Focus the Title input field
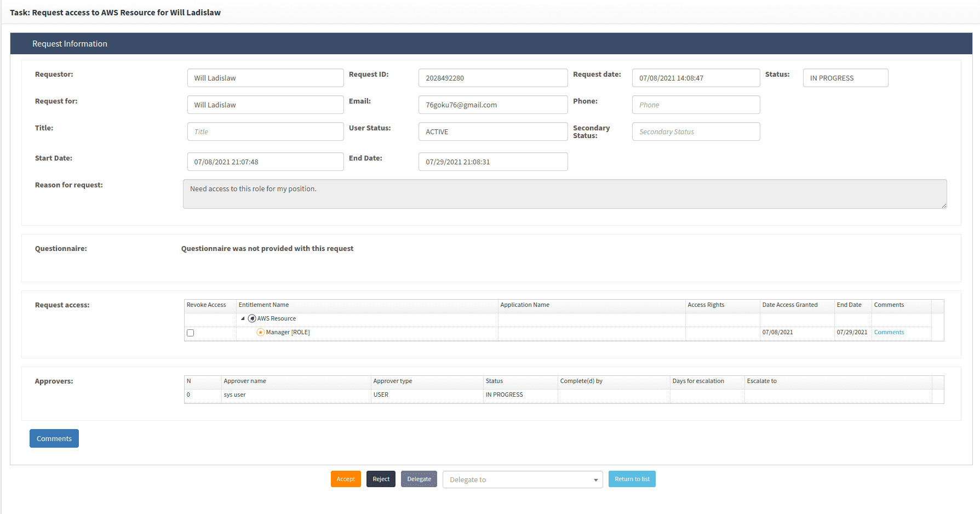The height and width of the screenshot is (514, 980). click(x=265, y=132)
